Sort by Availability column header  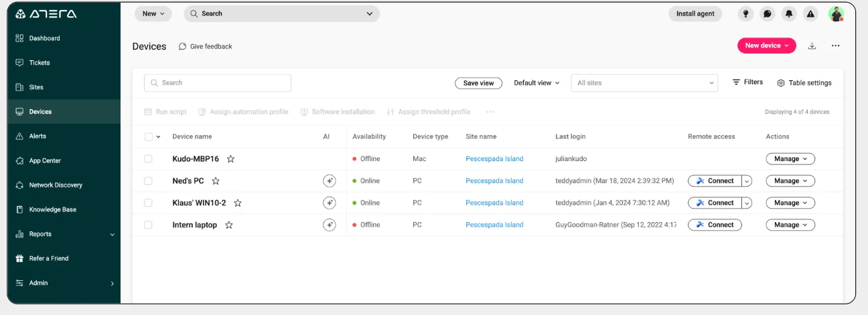click(369, 136)
